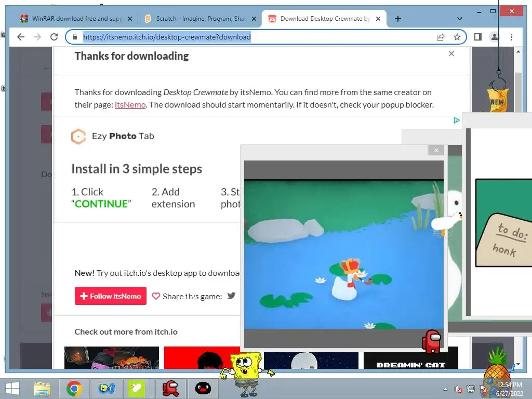Open the itsNemo creator page link
532x399 pixels.
tap(130, 105)
